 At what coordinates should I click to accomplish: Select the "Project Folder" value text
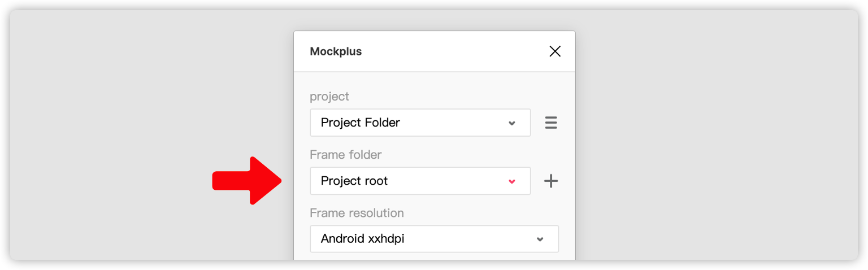[360, 123]
